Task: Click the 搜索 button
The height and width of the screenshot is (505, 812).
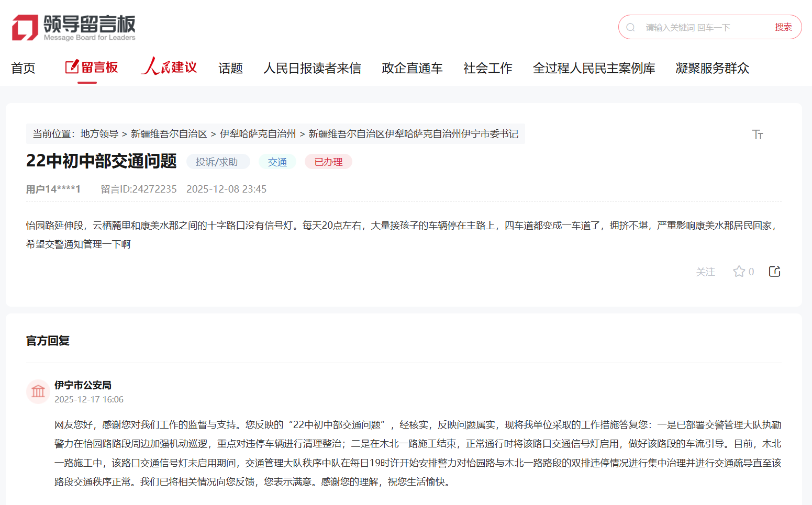Action: (x=783, y=27)
